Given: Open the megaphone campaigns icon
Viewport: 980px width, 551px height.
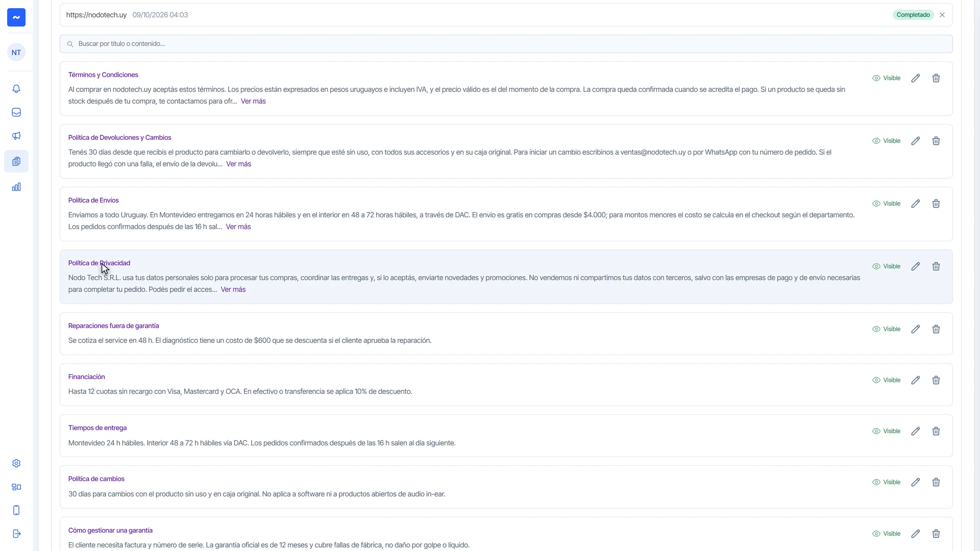Looking at the screenshot, I should pos(16,136).
